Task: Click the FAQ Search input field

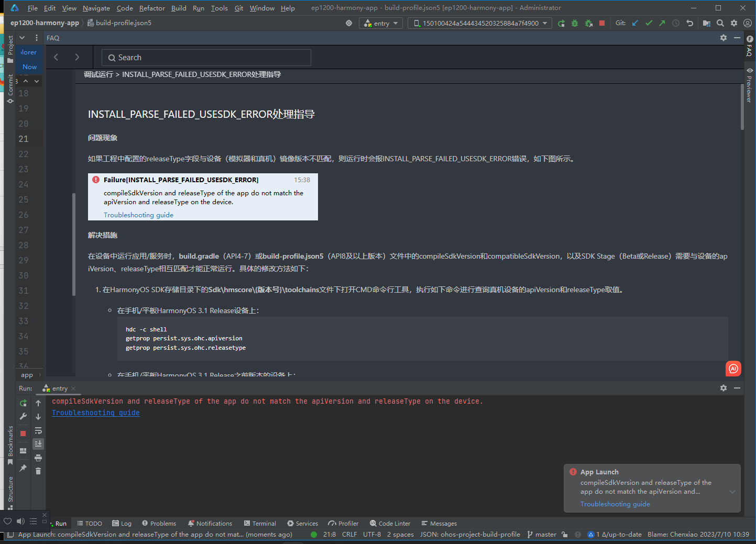Action: click(206, 58)
